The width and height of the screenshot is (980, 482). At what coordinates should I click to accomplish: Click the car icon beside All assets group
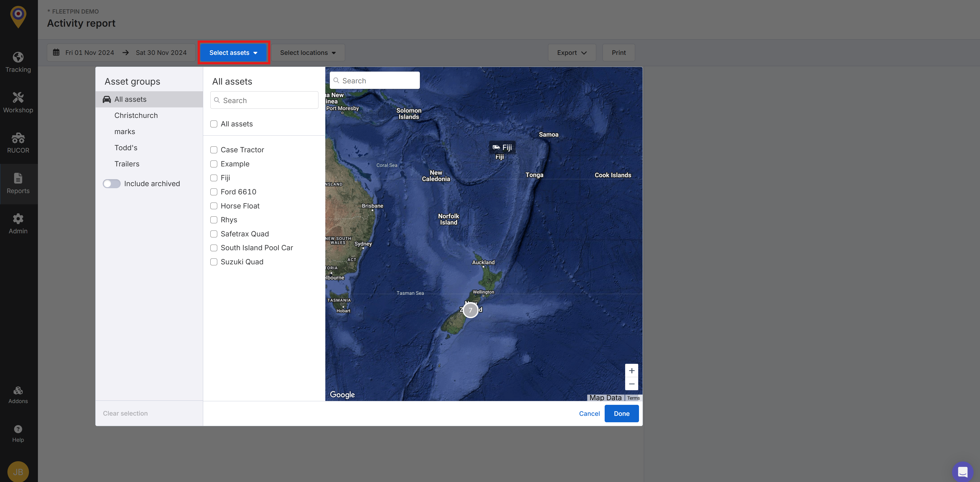point(107,99)
